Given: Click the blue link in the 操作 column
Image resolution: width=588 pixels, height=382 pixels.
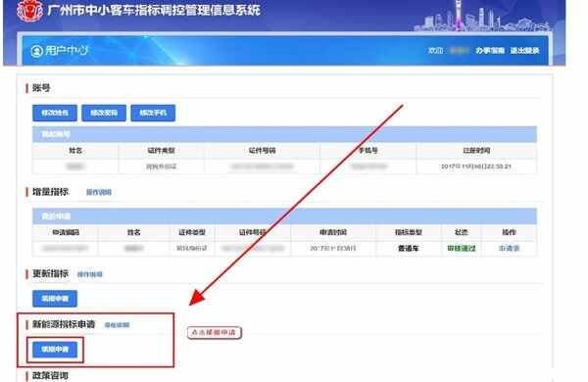Looking at the screenshot, I should (x=509, y=248).
